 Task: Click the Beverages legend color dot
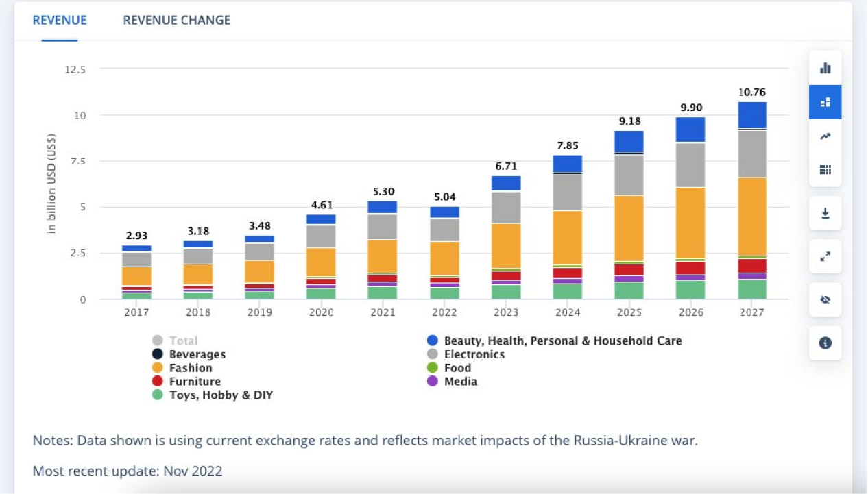158,354
